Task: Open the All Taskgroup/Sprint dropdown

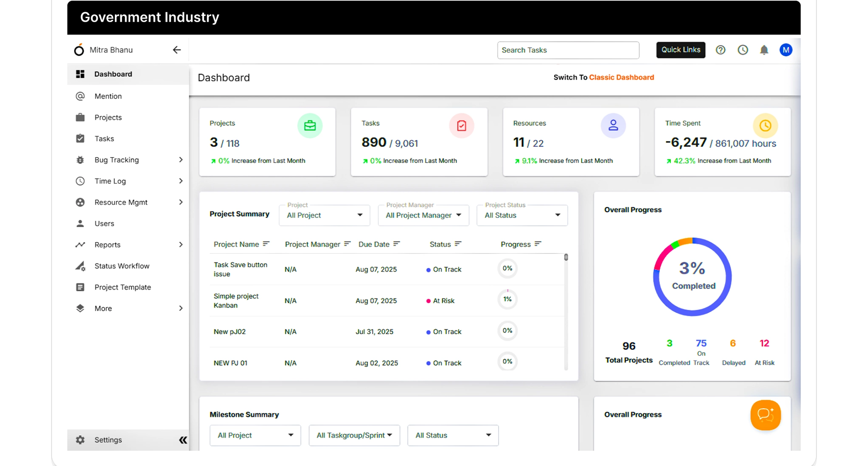Action: point(354,435)
